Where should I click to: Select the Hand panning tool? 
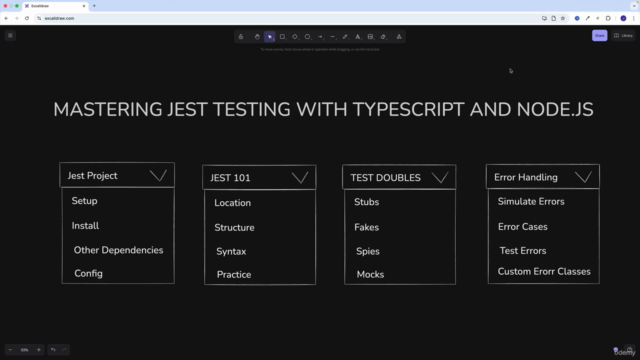click(x=257, y=37)
